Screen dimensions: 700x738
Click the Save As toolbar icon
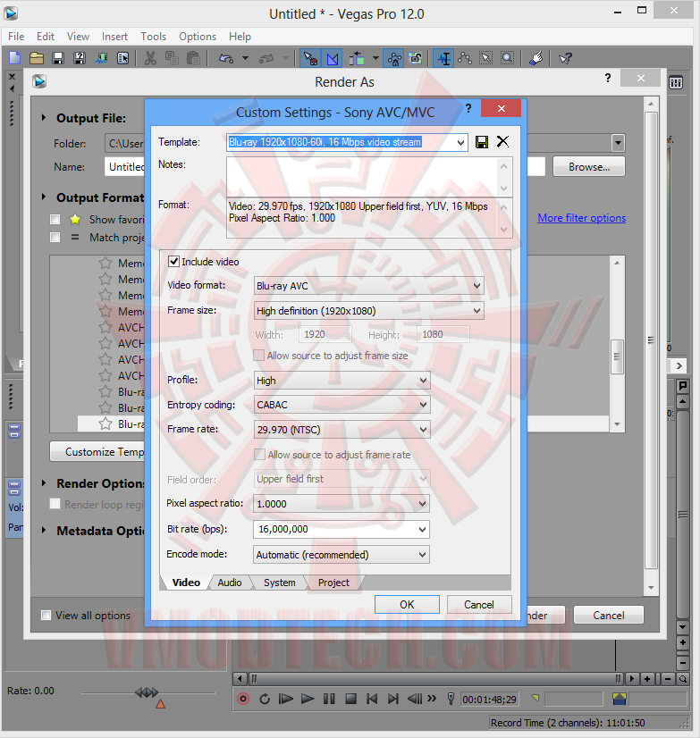[x=80, y=58]
